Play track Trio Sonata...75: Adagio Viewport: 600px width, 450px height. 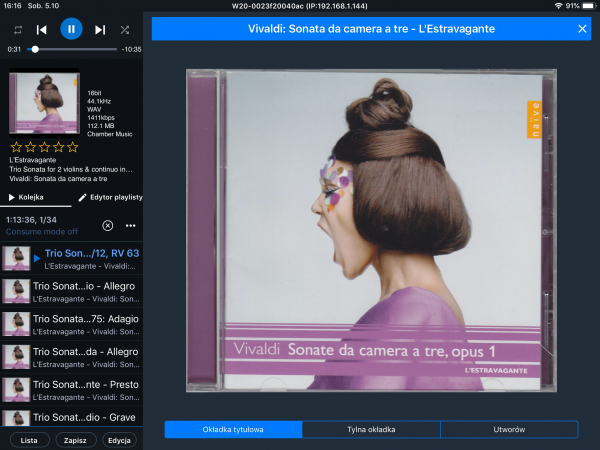72,324
